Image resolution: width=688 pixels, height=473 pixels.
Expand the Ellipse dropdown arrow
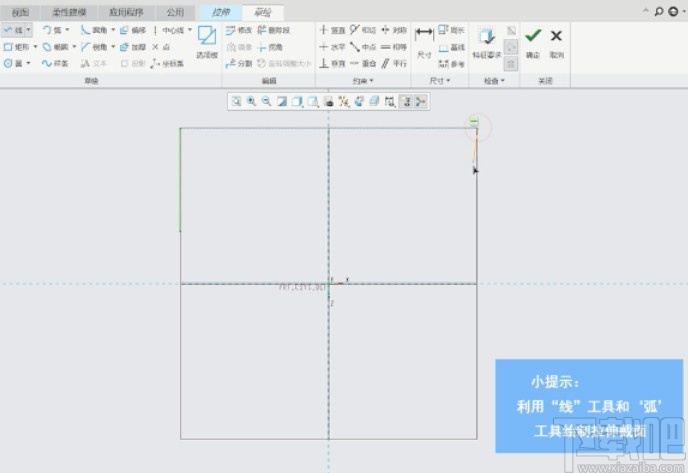click(74, 47)
